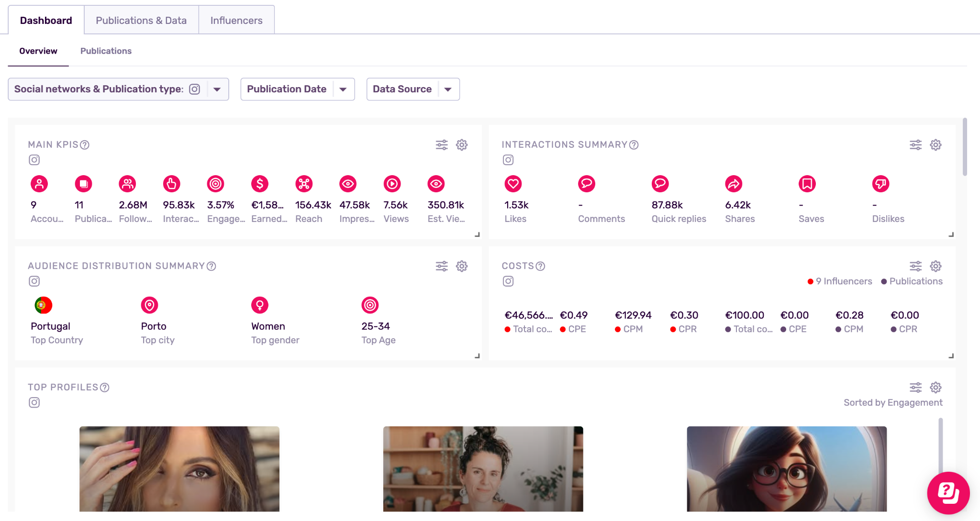
Task: Click Interactions Summary help question icon
Action: [634, 145]
